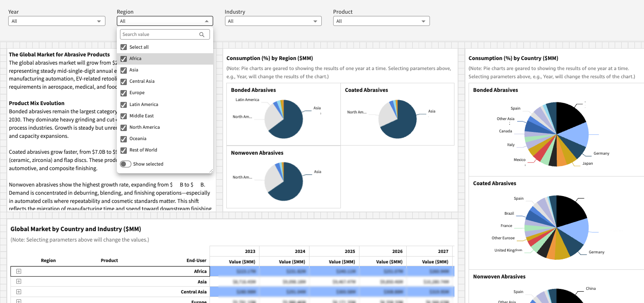Choose Oceania from the region list
The width and height of the screenshot is (644, 303).
138,139
